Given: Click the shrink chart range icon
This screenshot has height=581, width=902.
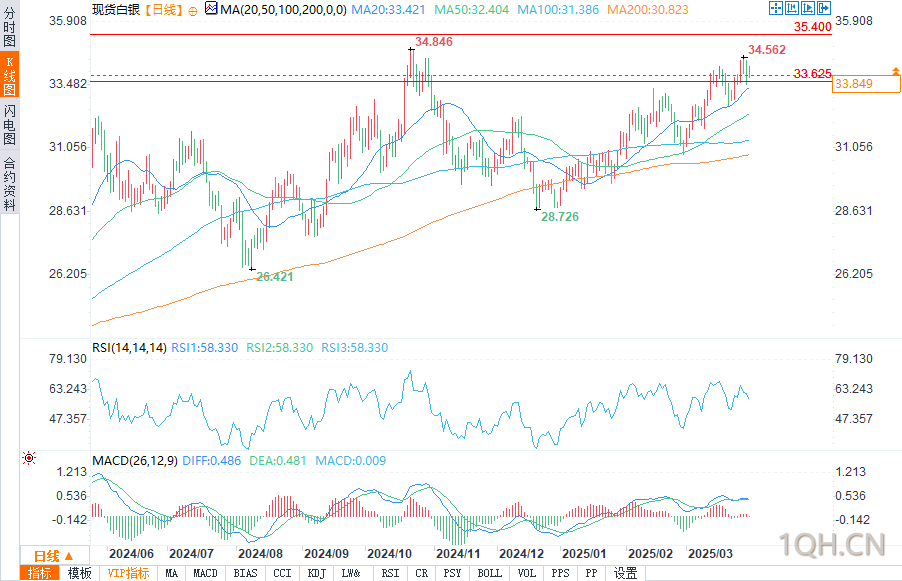Looking at the screenshot, I should click(792, 8).
